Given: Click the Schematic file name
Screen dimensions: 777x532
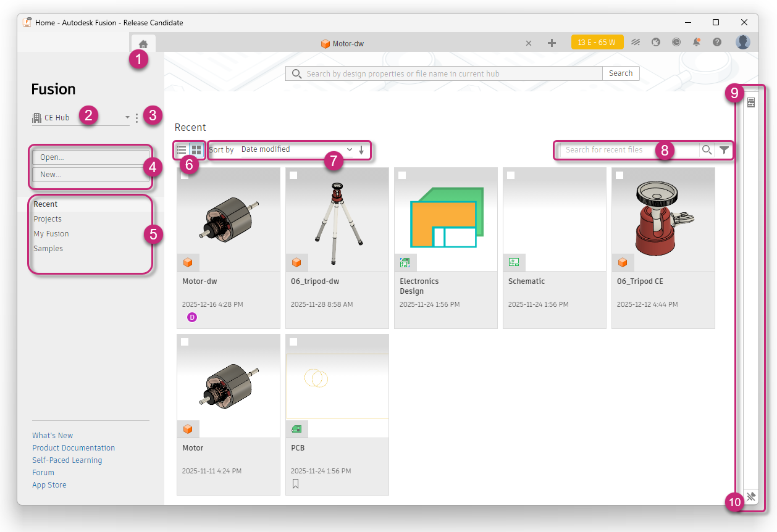Looking at the screenshot, I should [x=526, y=281].
